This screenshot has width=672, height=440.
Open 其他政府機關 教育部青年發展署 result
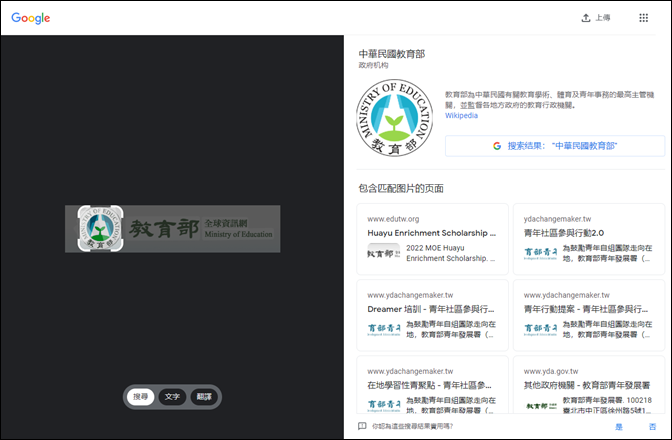589,385
